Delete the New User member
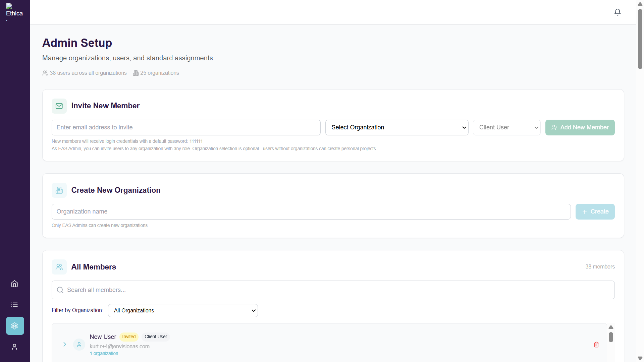Screen dimensions: 644x362 pyautogui.click(x=596, y=345)
